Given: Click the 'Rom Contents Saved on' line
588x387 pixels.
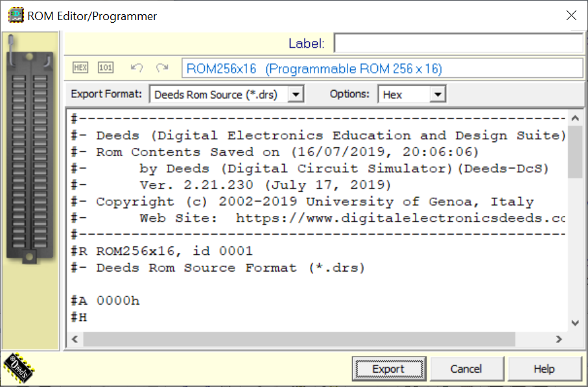Looking at the screenshot, I should (x=275, y=152).
